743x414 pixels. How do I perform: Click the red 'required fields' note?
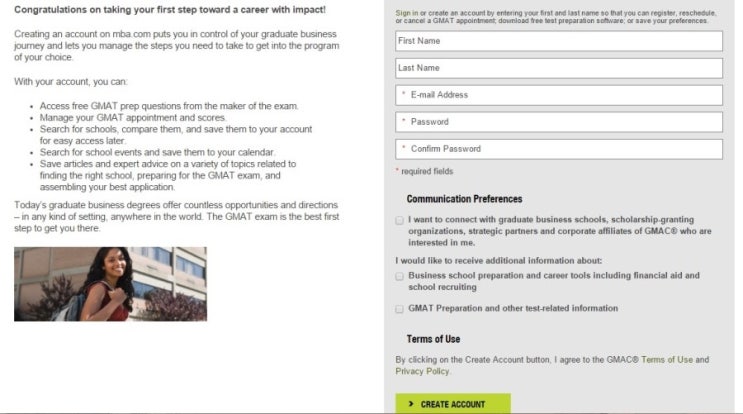click(x=426, y=171)
